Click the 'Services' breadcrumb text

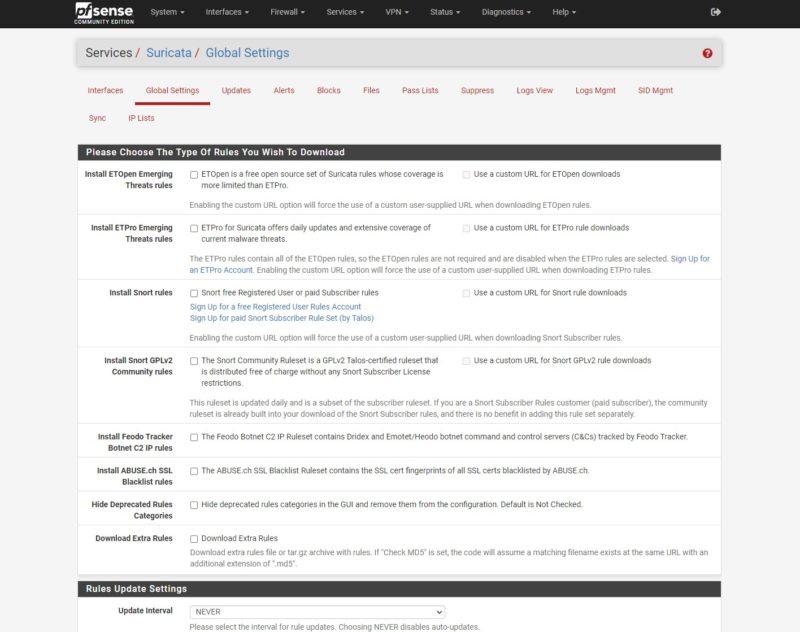pos(109,53)
